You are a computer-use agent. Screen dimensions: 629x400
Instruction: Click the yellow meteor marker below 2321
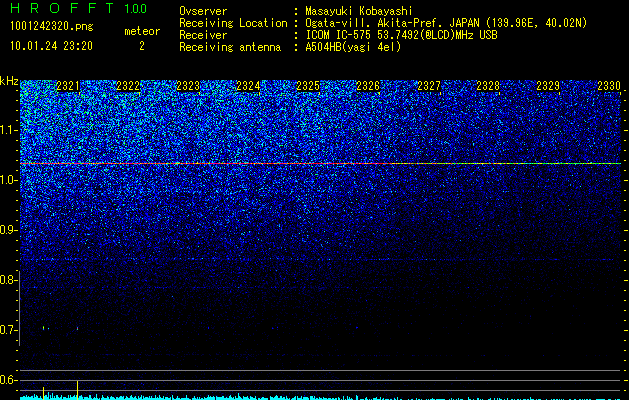pyautogui.click(x=77, y=390)
